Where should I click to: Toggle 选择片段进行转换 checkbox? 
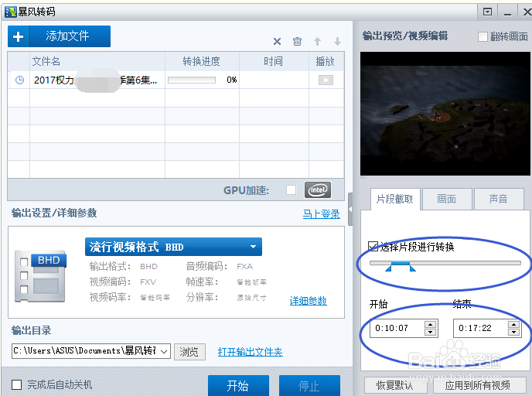[x=373, y=246]
